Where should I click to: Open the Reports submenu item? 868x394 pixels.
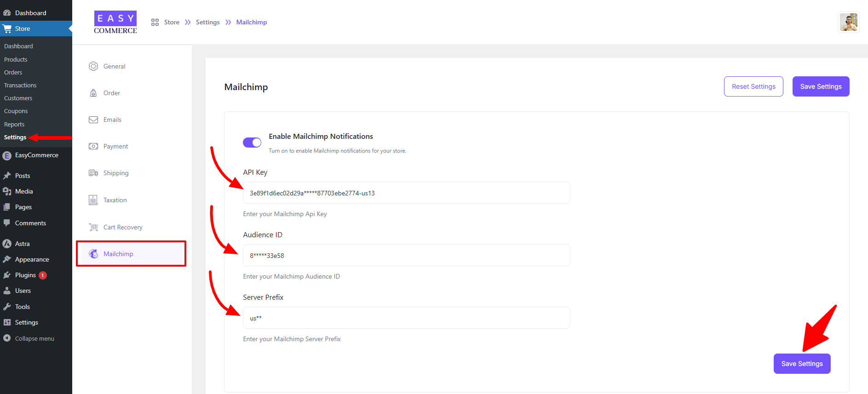pyautogui.click(x=14, y=124)
